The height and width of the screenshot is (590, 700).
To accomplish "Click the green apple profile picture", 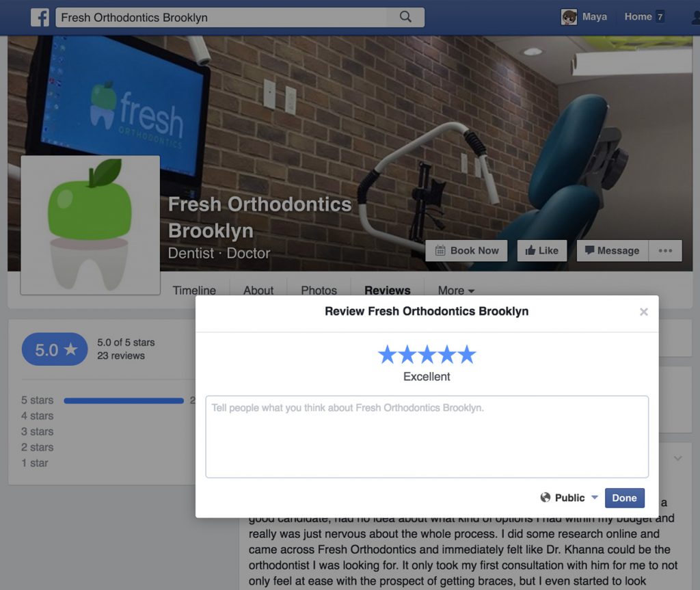I will click(90, 225).
